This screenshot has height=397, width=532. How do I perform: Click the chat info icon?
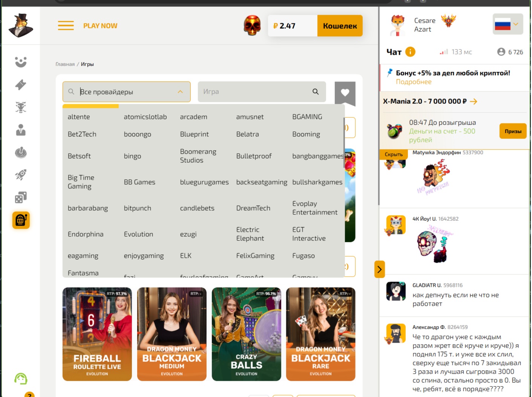tap(410, 52)
